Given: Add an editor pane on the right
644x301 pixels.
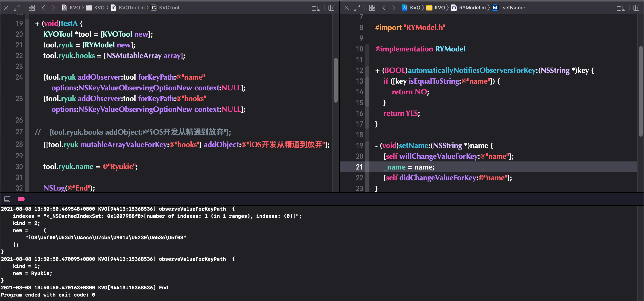Looking at the screenshot, I should pos(636,8).
